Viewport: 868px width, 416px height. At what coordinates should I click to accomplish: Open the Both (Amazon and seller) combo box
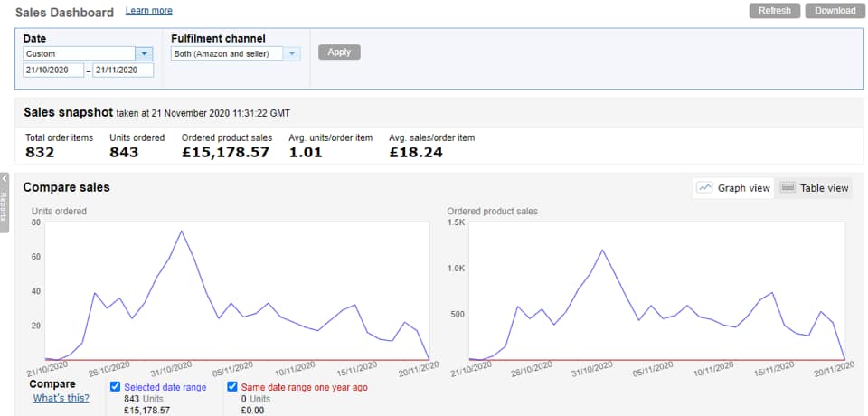(x=227, y=53)
